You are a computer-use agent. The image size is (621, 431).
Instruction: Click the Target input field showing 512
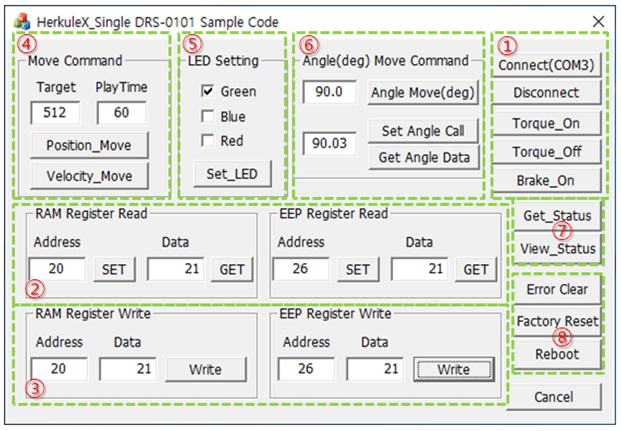click(x=55, y=113)
